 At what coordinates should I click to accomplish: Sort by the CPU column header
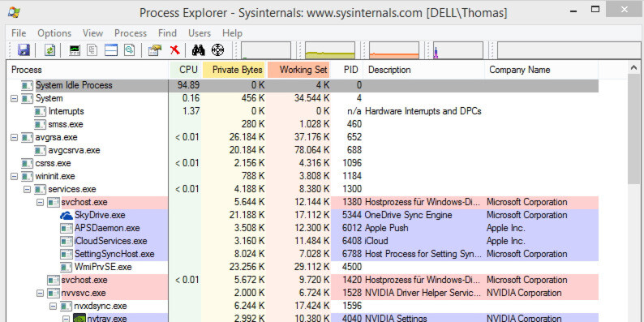[x=186, y=70]
